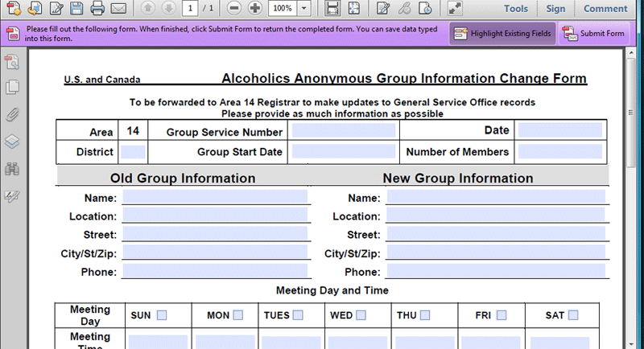Click the edit document pencil icon

click(x=56, y=8)
